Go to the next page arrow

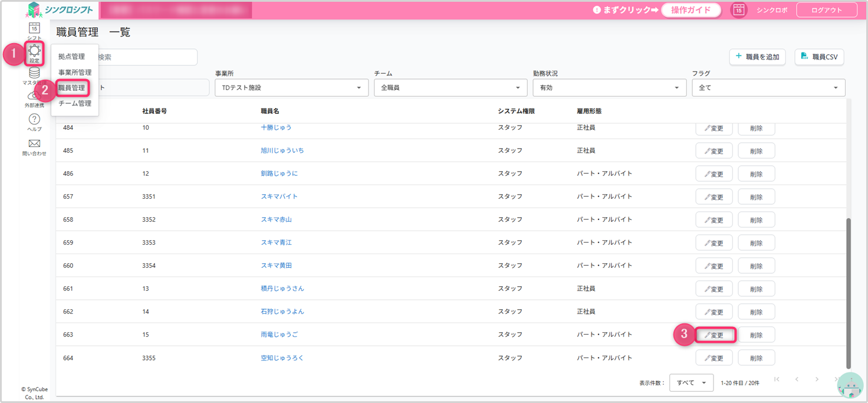pyautogui.click(x=817, y=379)
